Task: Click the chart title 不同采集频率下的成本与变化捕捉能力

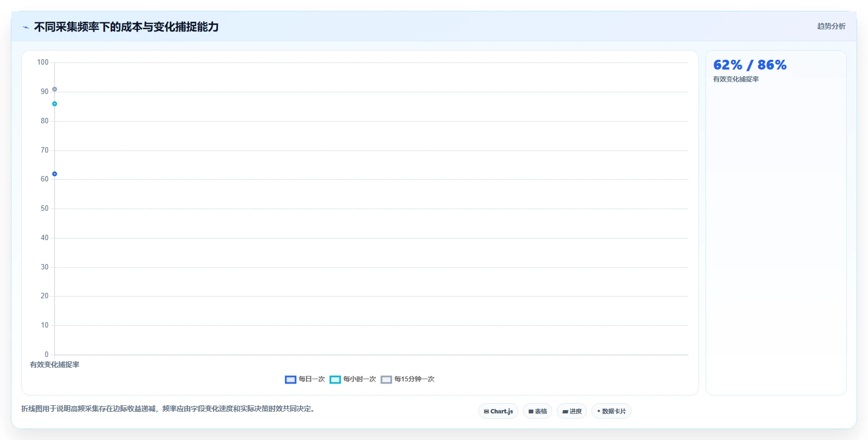Action: click(126, 27)
